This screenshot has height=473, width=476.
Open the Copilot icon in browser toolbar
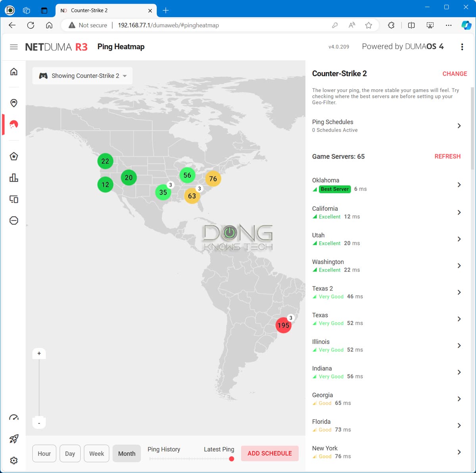click(466, 25)
